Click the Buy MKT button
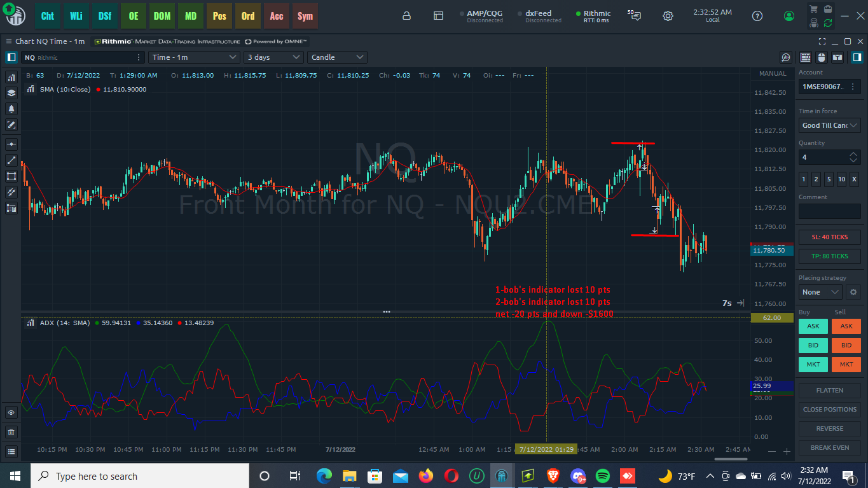Viewport: 868px width, 488px height. click(813, 364)
